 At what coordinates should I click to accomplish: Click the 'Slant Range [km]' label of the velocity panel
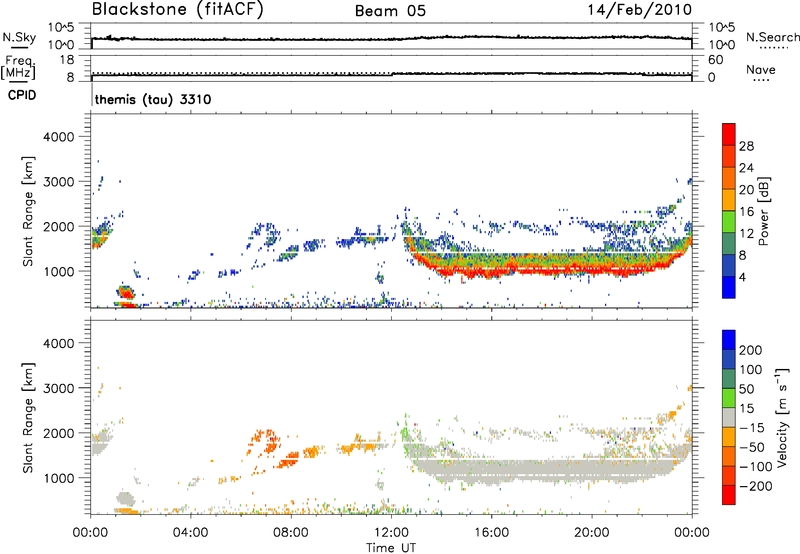click(28, 417)
